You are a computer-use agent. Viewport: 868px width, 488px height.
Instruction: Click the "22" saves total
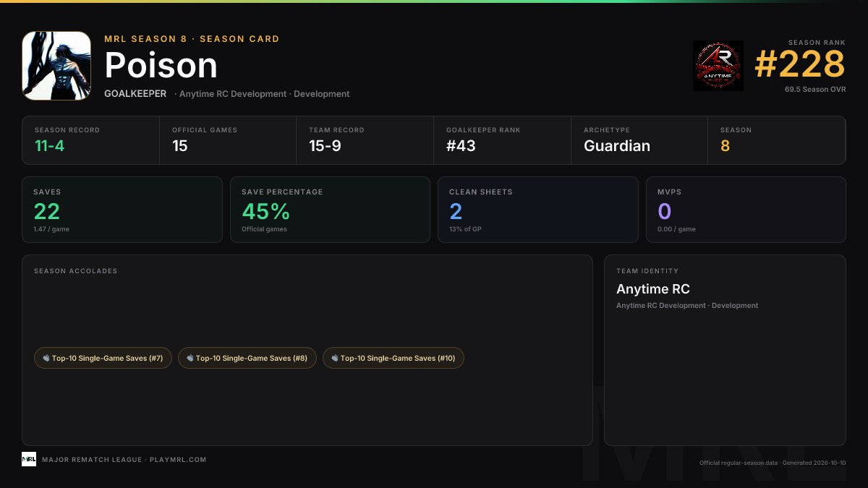point(46,211)
